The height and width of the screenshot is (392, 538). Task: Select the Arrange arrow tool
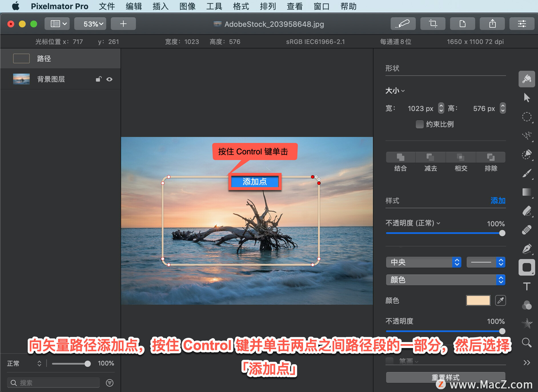click(x=527, y=98)
